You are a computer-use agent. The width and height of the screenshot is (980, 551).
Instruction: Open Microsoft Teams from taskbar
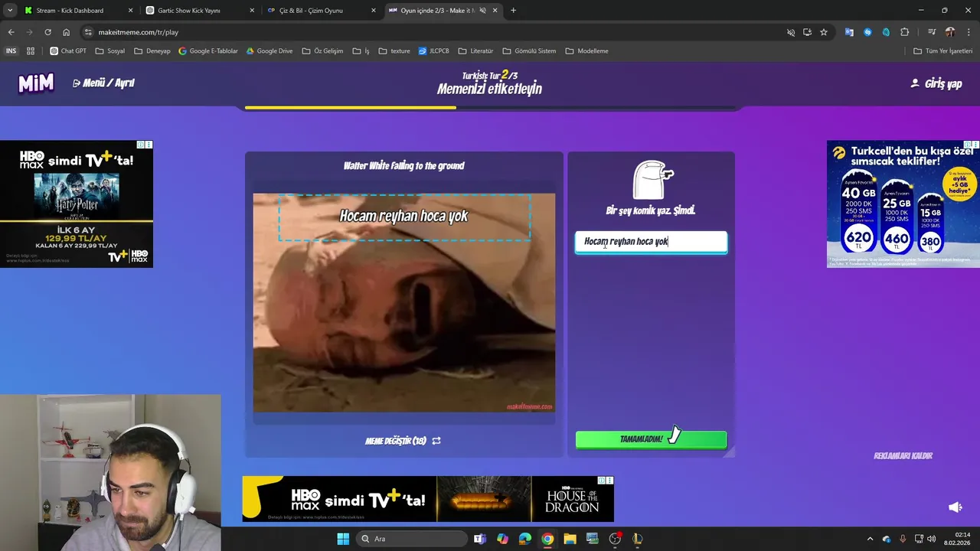pyautogui.click(x=479, y=539)
